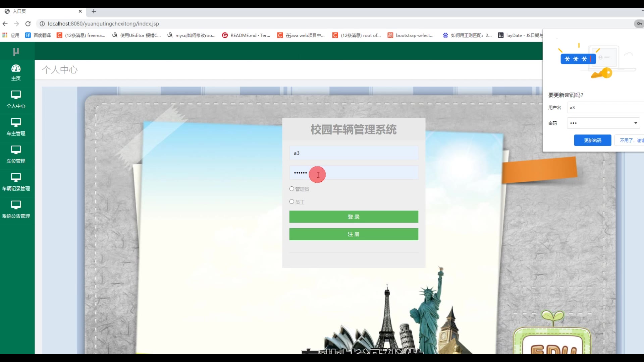Click the address bar URL
The image size is (644, 362).
pos(103,24)
